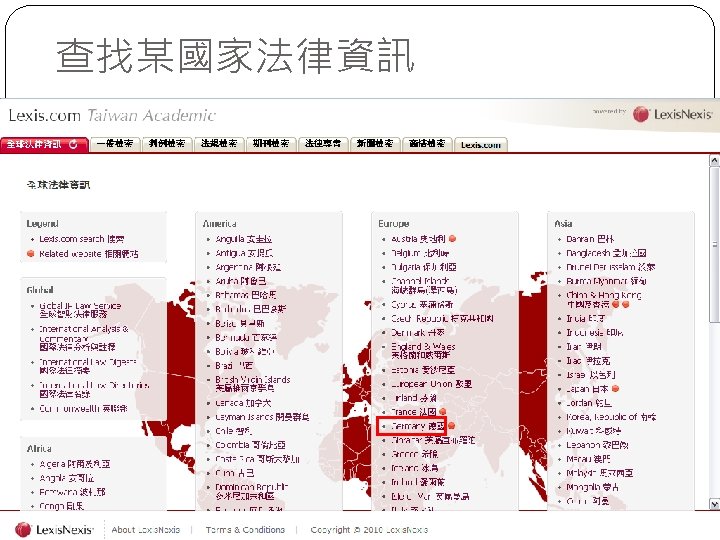Open the Commonwealth link under Global
Screen dimensions: 720x540
[x=83, y=408]
